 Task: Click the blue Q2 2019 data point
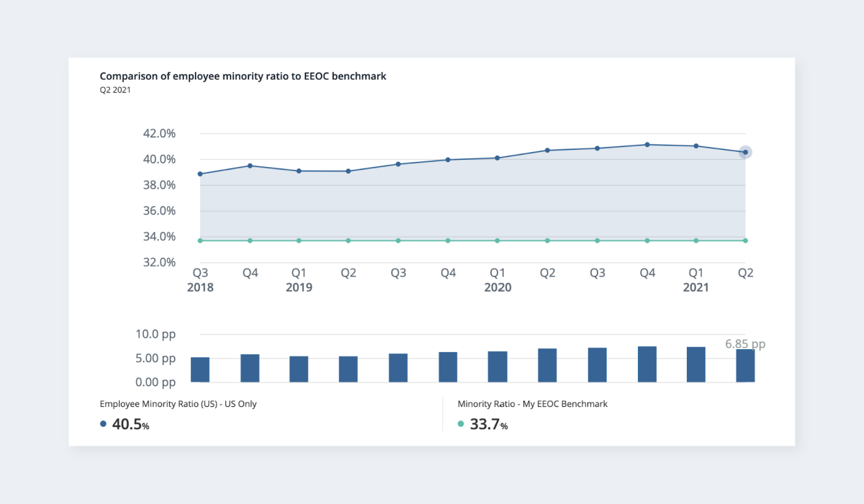point(348,171)
